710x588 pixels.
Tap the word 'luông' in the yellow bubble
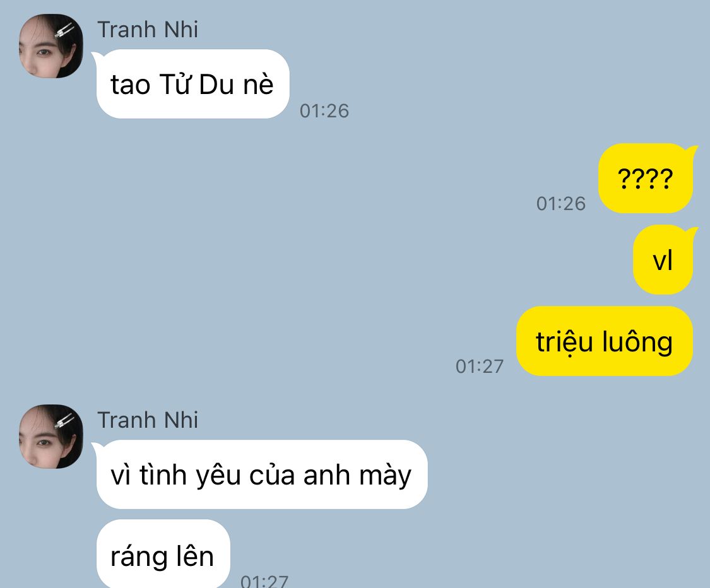(x=637, y=343)
